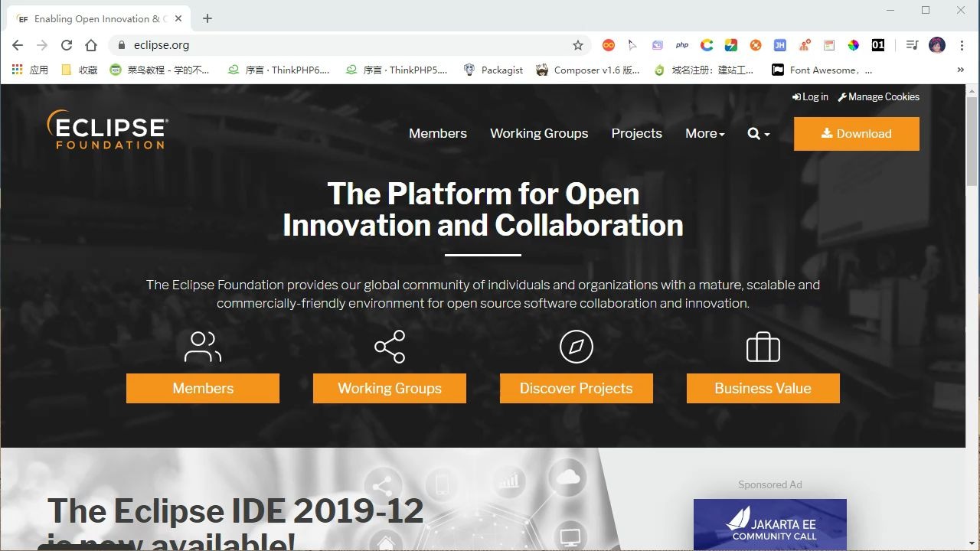Expand the More dropdown in the navigation
Viewport: 980px width, 551px height.
(x=705, y=133)
